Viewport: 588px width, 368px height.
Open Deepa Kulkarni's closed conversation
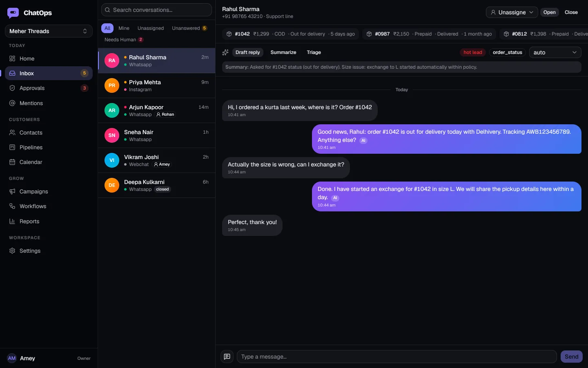click(157, 185)
